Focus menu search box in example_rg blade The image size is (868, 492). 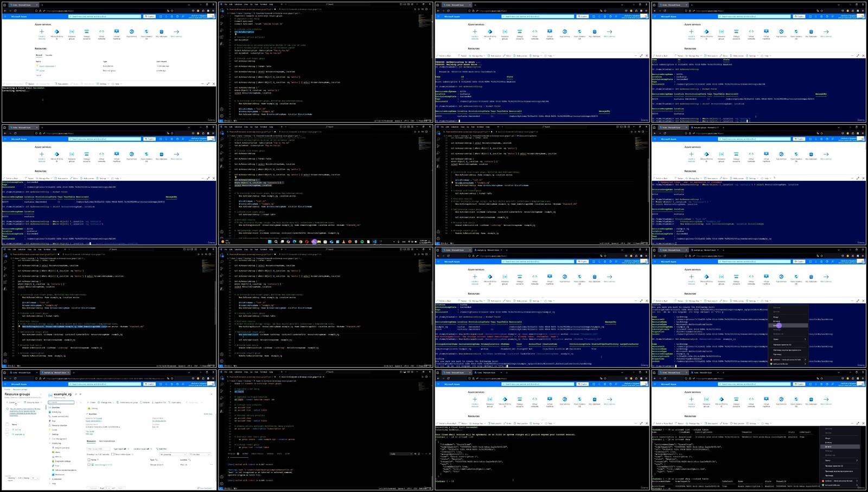(61, 402)
